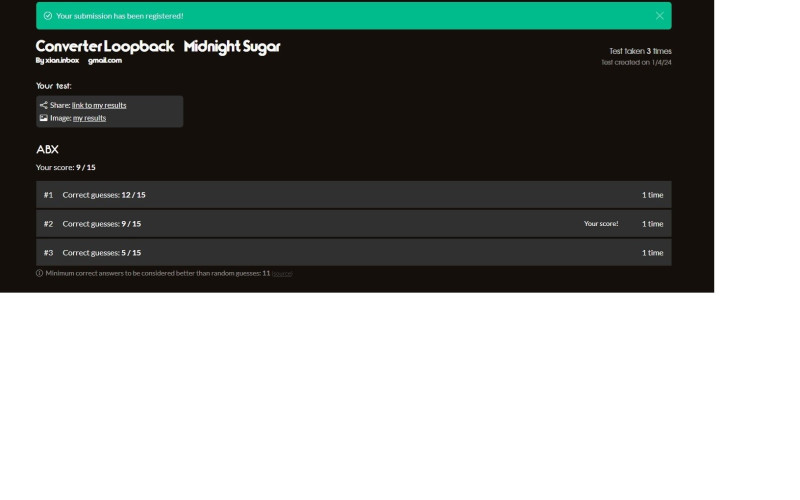Click the image icon next to Image
The image size is (800, 500).
44,118
